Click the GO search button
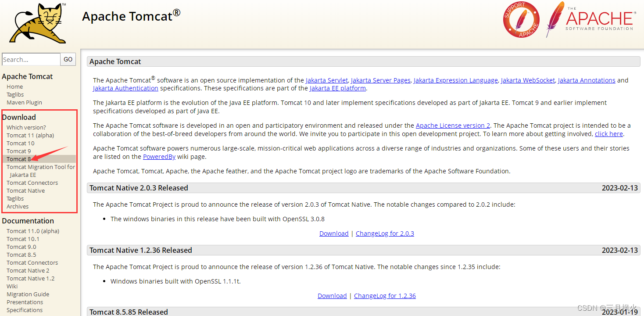Image resolution: width=644 pixels, height=316 pixels. coord(68,59)
